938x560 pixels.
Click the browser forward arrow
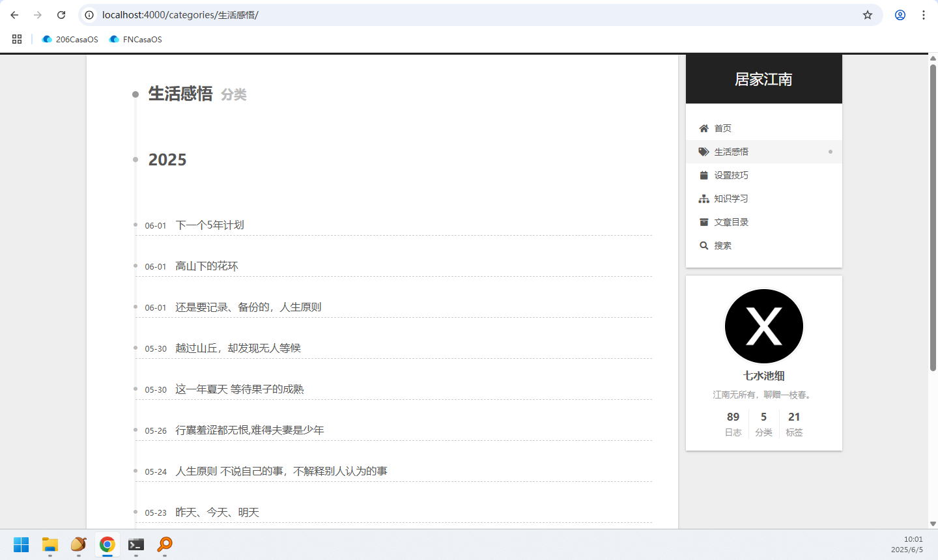coord(38,15)
